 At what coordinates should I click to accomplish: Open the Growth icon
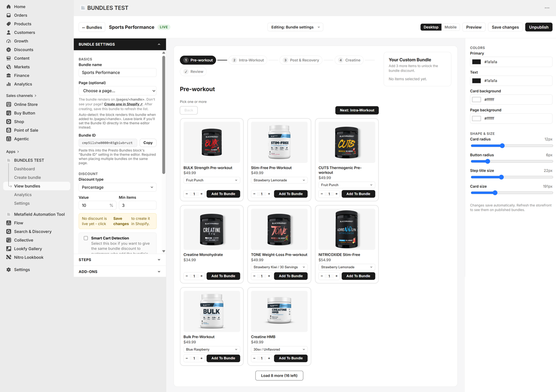click(9, 41)
